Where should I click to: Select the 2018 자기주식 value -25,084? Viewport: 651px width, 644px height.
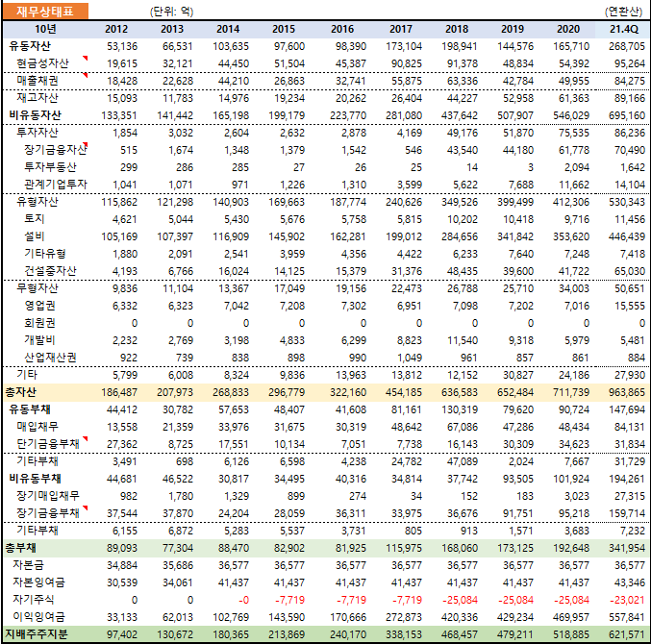460,600
